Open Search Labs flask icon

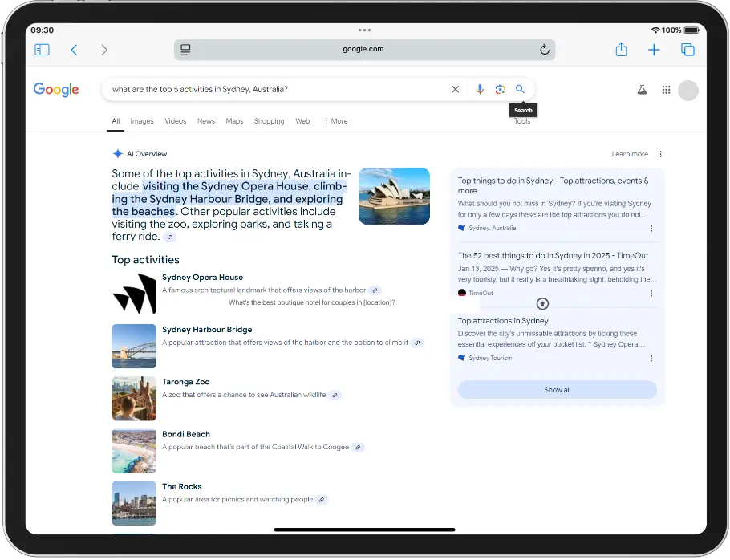642,90
